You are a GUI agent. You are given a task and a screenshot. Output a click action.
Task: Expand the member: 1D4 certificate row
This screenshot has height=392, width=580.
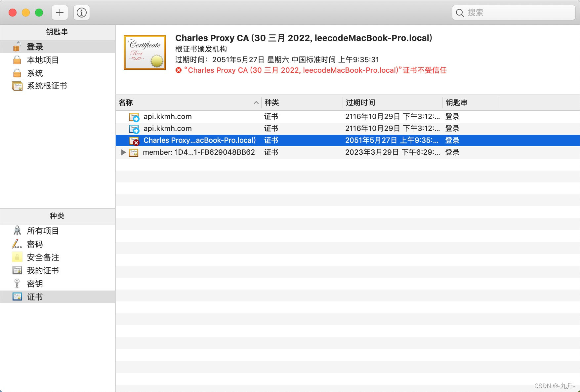tap(123, 152)
